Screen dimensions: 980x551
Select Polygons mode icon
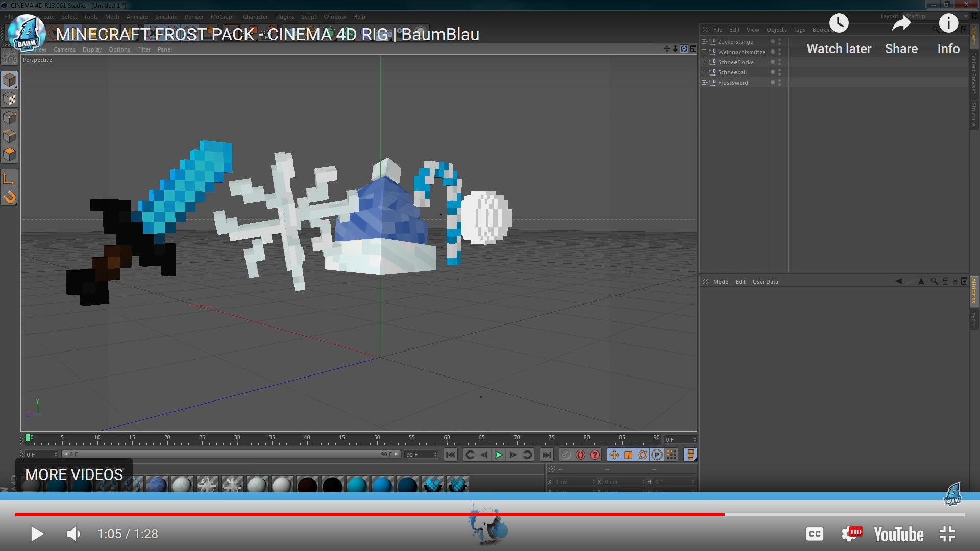[x=10, y=155]
